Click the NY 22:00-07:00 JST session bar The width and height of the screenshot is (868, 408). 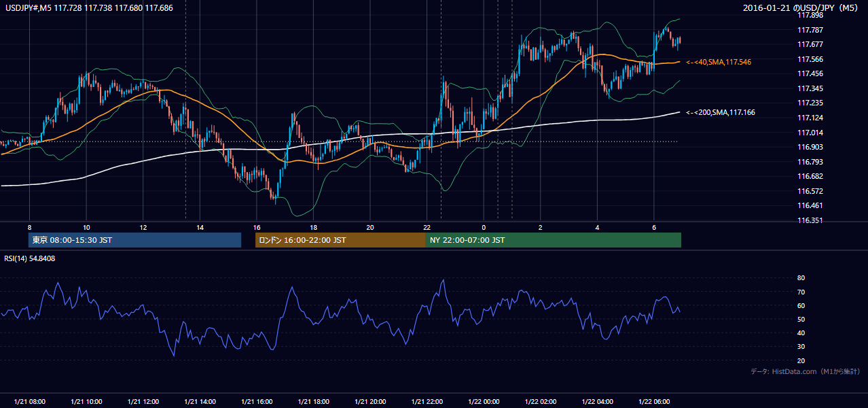tap(554, 240)
